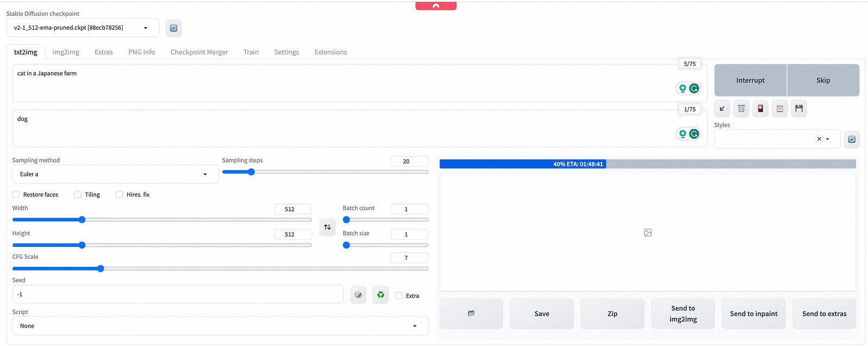Open the Script dropdown set to None
Screen dimensions: 868x346
click(220, 326)
